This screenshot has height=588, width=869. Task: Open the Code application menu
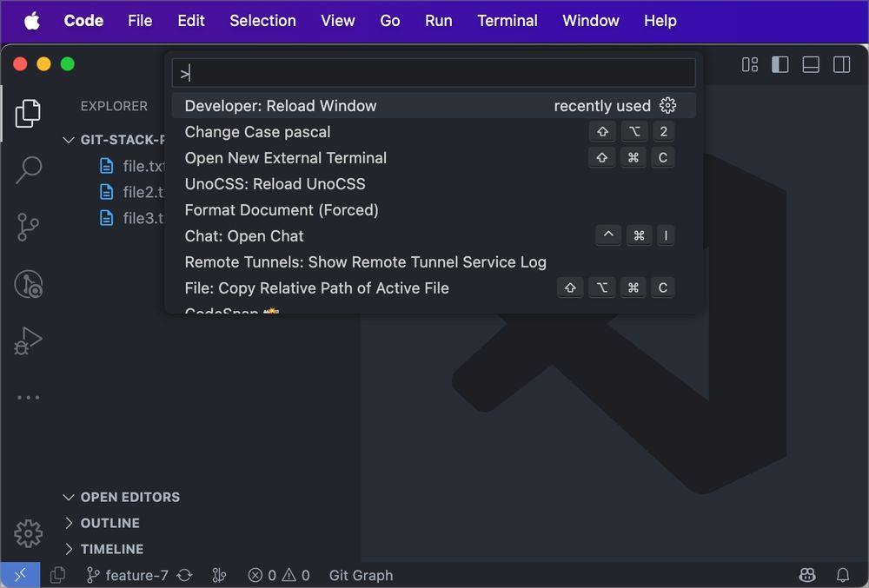click(83, 21)
